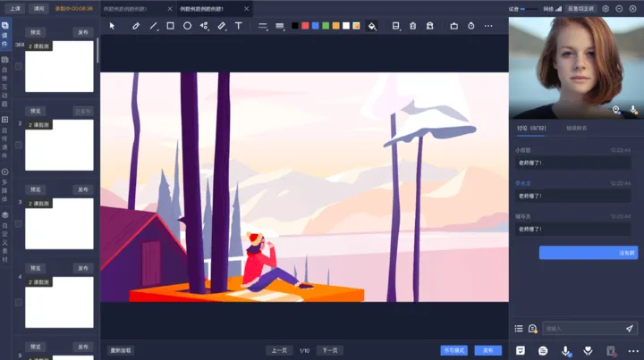
Task: Click the clear-all bin icon in toolbar
Action: pyautogui.click(x=429, y=26)
